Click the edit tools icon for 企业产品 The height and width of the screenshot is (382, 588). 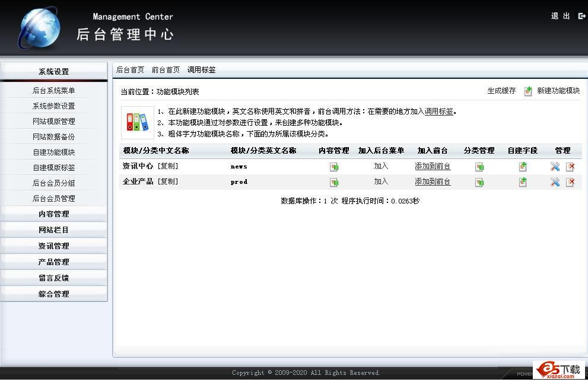coord(555,182)
